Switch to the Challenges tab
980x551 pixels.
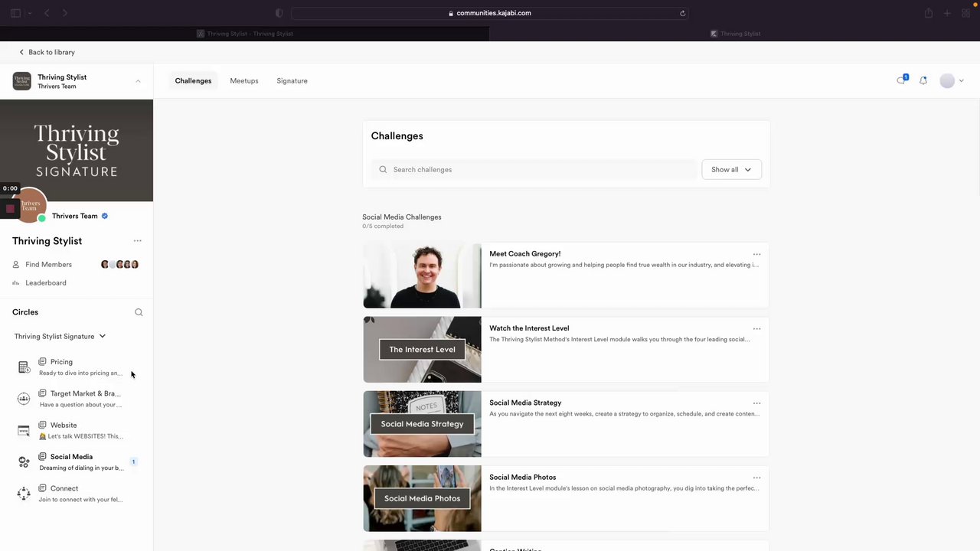point(193,81)
